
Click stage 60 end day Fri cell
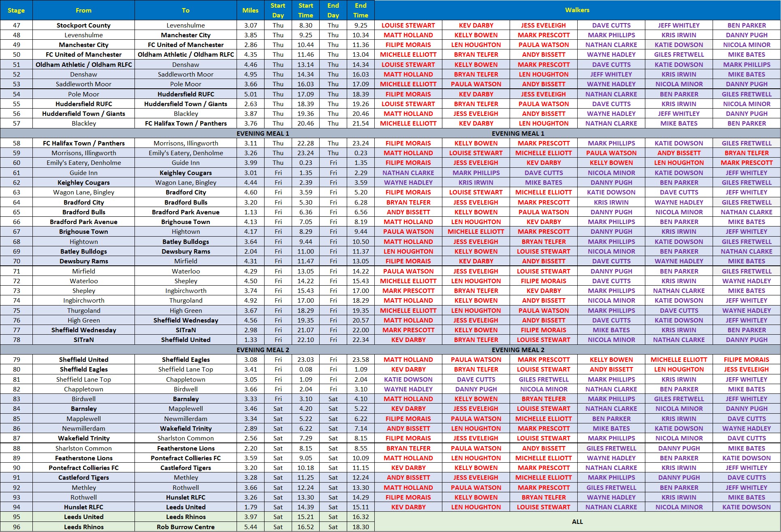[x=333, y=162]
